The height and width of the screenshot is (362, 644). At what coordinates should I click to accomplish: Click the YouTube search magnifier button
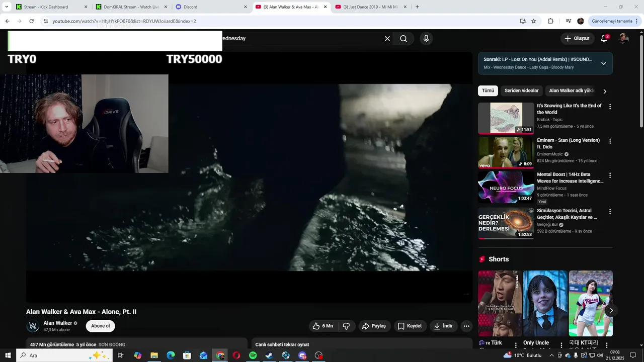click(x=404, y=39)
